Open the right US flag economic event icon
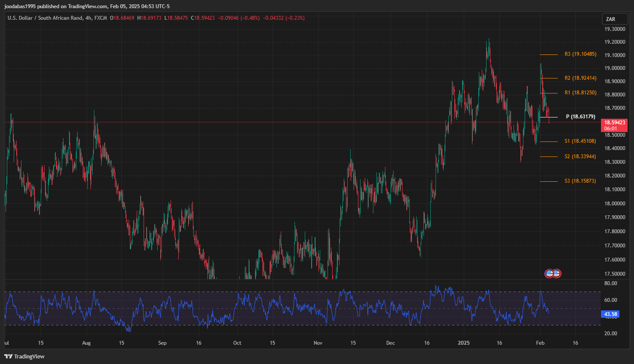This screenshot has width=634, height=364. point(556,273)
